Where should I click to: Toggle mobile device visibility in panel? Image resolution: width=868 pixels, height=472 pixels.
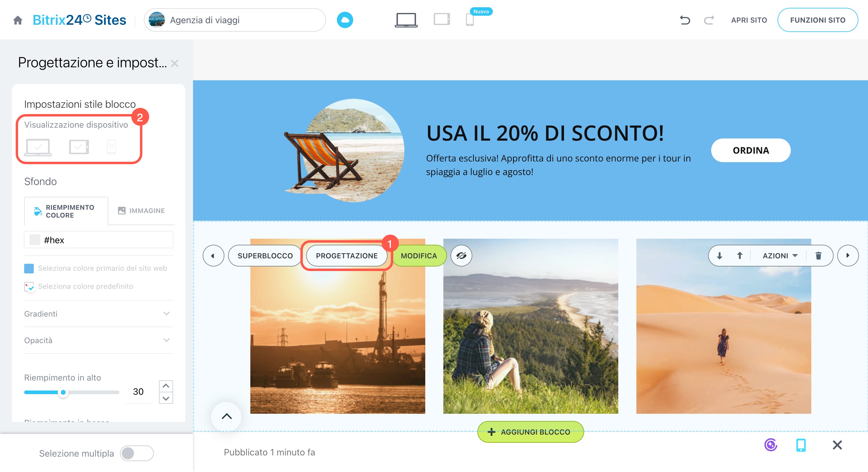pos(112,147)
